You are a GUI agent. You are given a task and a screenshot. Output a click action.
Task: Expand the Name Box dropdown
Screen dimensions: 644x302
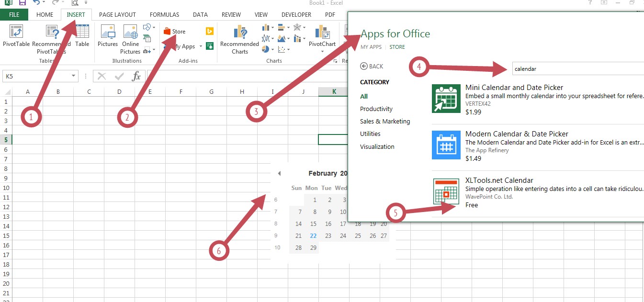74,76
